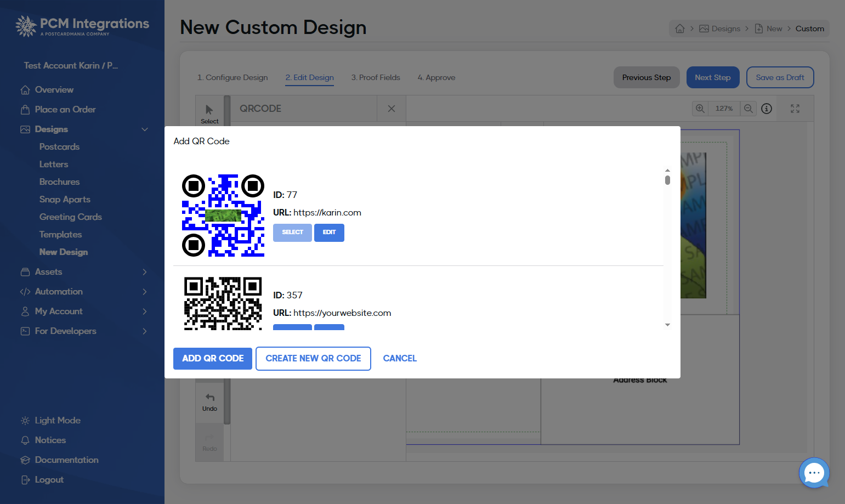Viewport: 845px width, 504px height.
Task: Click the Next Step button
Action: coord(713,77)
